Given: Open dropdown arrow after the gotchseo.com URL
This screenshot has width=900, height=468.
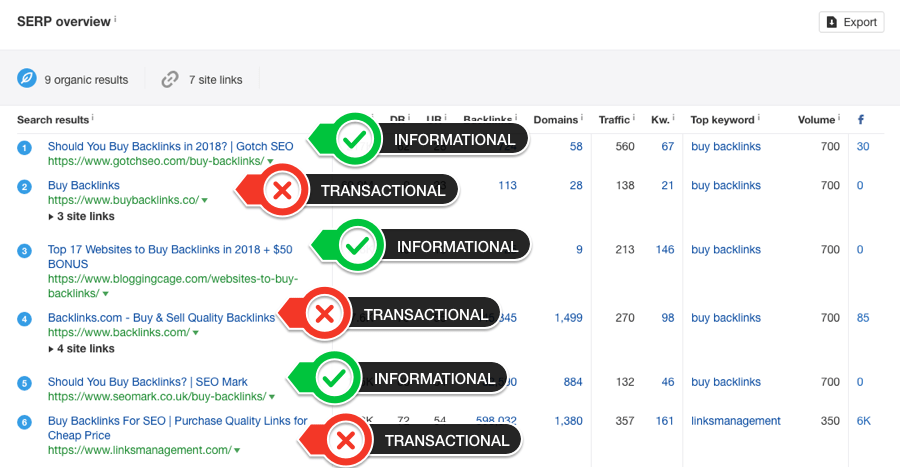Looking at the screenshot, I should click(x=270, y=162).
